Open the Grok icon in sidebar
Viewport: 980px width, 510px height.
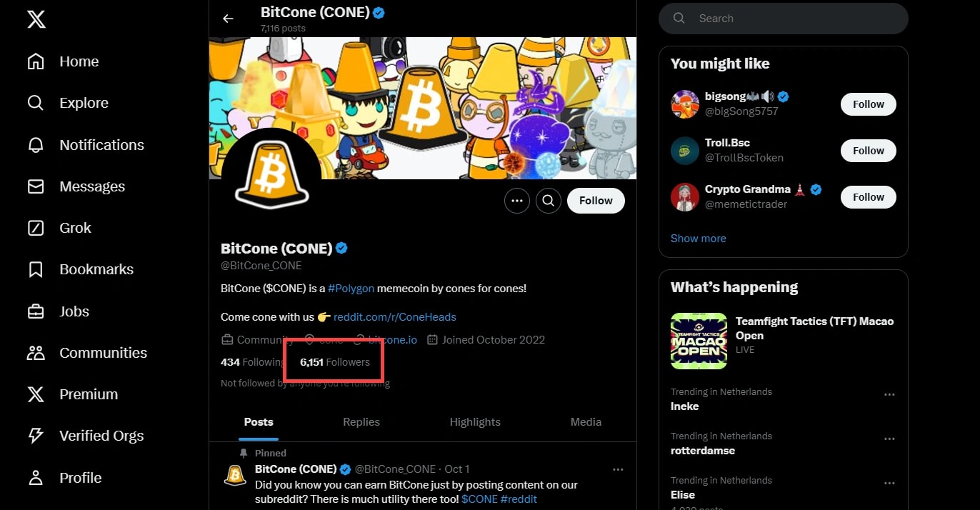36,228
